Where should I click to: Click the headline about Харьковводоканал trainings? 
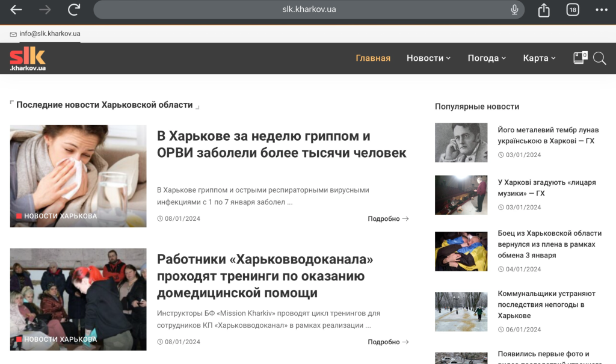click(265, 276)
